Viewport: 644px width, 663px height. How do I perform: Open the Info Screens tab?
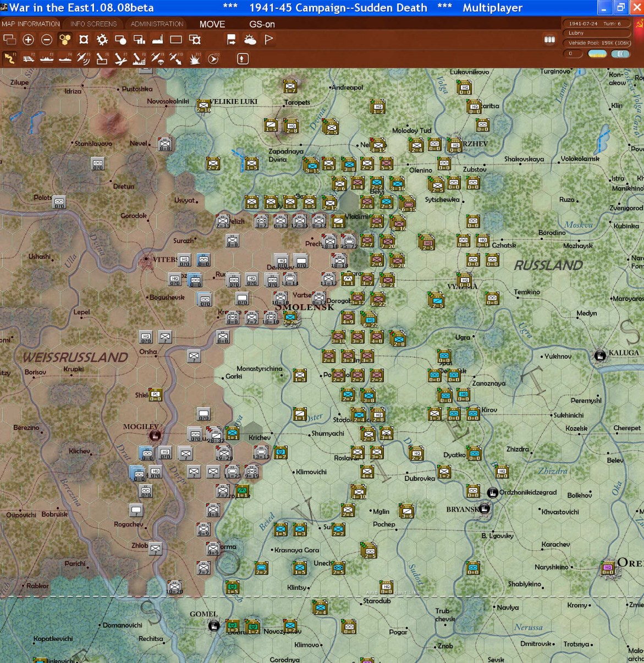point(93,24)
